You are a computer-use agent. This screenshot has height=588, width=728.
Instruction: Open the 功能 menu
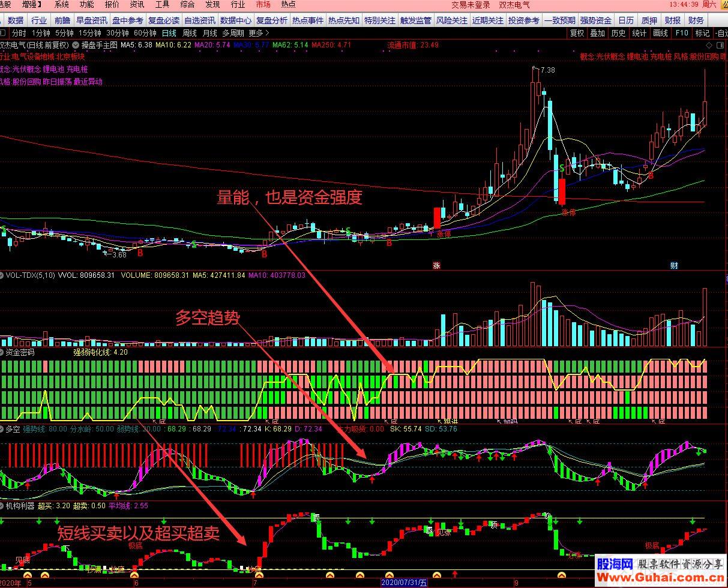click(86, 4)
